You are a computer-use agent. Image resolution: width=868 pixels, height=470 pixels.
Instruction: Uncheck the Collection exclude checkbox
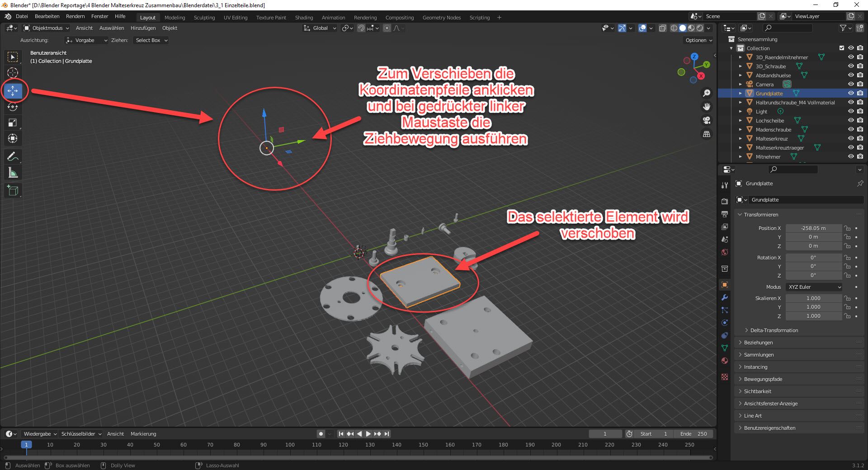[841, 48]
